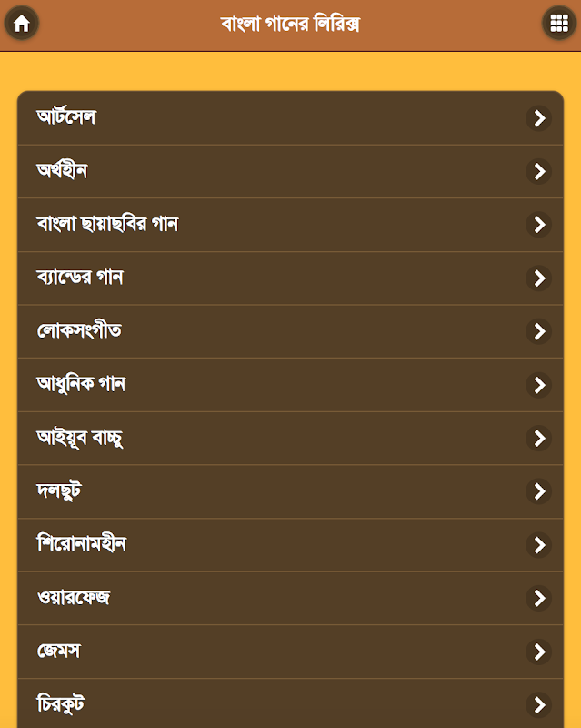581x728 pixels.
Task: Click the app title বাংলা গানের লিরিক্স
Action: click(290, 25)
